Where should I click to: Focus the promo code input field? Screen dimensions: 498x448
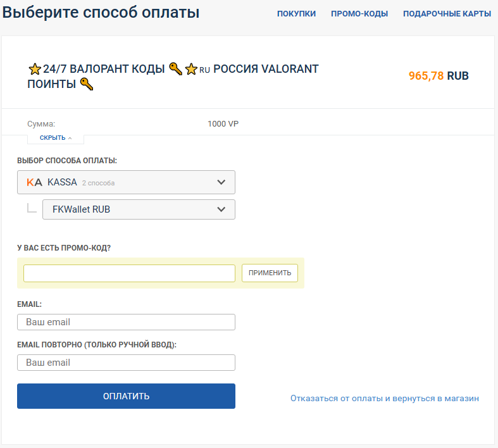pyautogui.click(x=129, y=273)
